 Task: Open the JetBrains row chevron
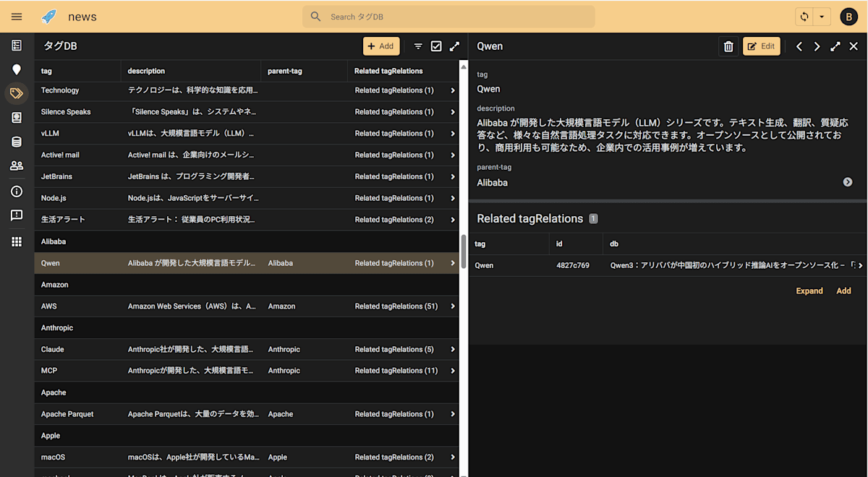coord(453,176)
